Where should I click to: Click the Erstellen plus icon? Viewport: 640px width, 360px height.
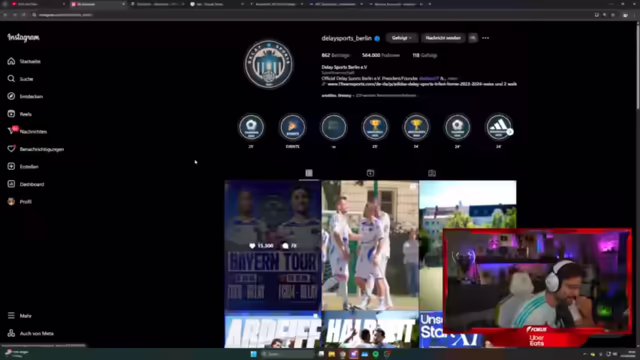pyautogui.click(x=11, y=167)
